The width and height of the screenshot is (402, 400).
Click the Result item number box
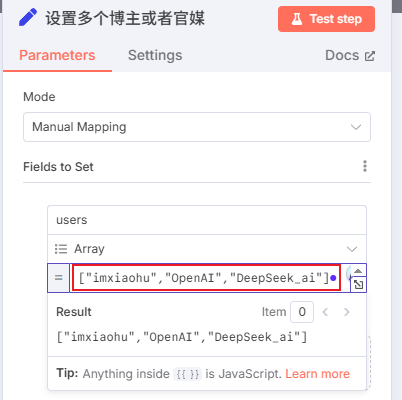click(x=302, y=312)
